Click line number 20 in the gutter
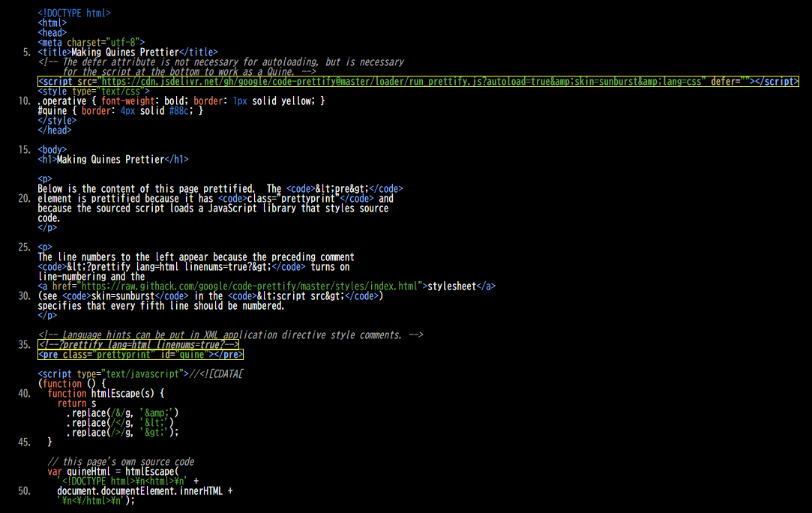The image size is (812, 513). click(x=24, y=199)
